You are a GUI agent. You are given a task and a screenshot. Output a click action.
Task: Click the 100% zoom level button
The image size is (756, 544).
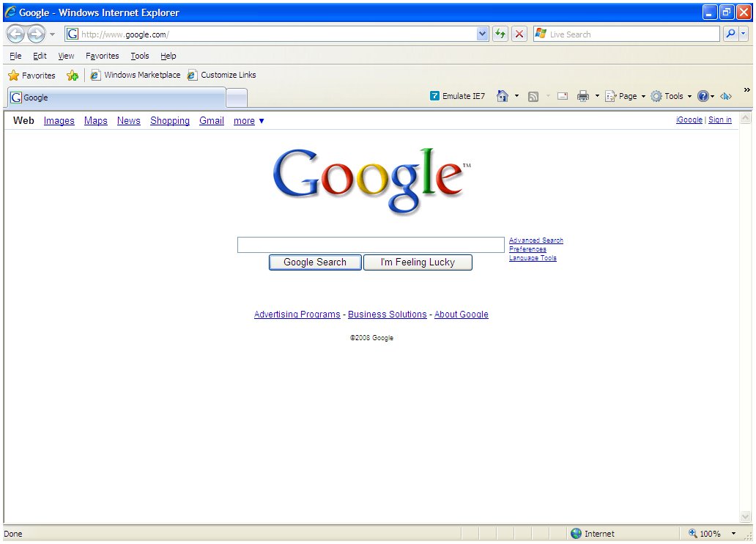[705, 534]
